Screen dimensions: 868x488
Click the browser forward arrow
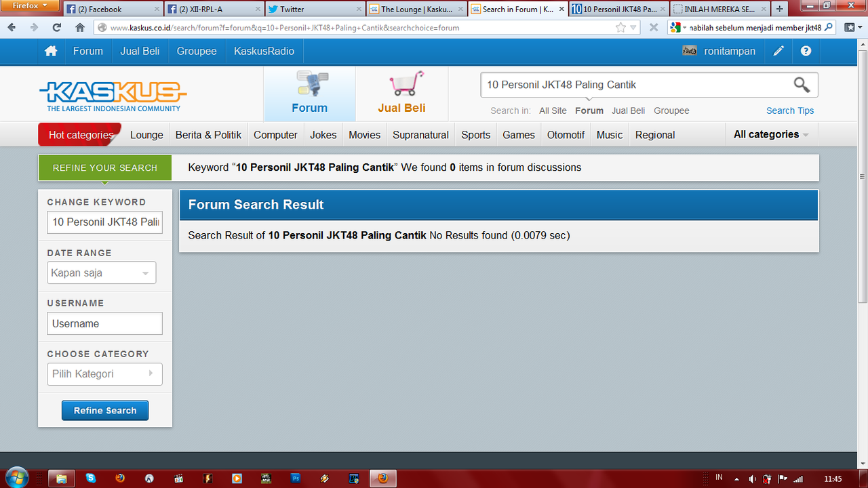[x=34, y=28]
